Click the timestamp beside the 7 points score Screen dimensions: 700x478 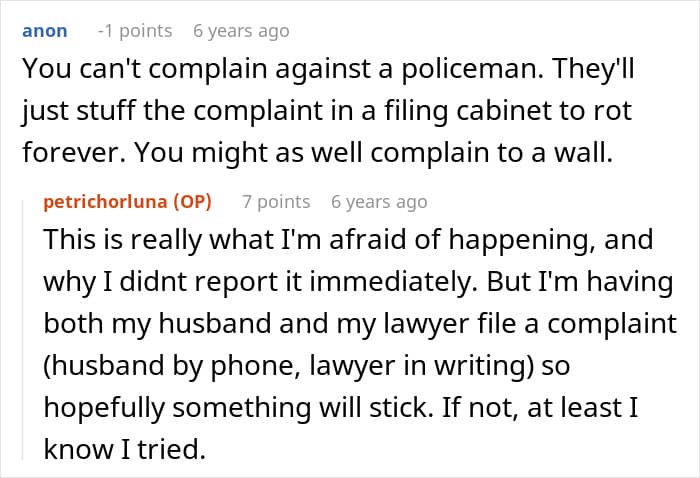click(x=379, y=202)
